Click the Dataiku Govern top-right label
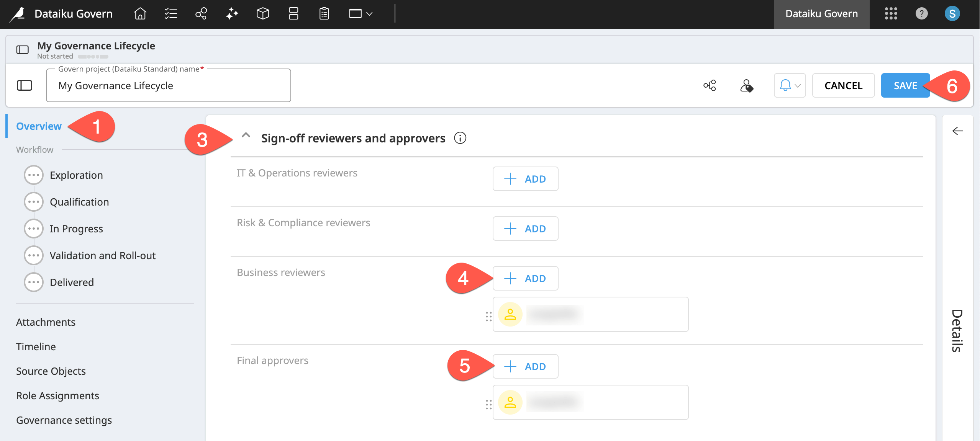 (821, 14)
